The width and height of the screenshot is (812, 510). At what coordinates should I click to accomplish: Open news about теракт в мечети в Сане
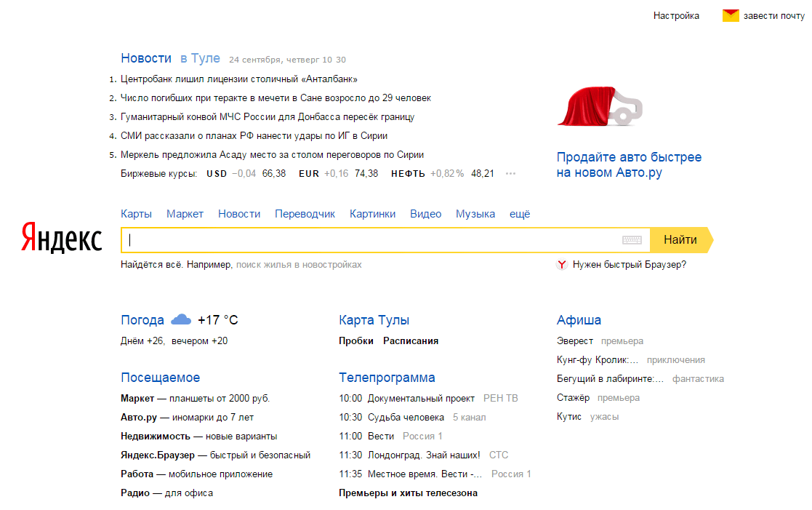276,98
